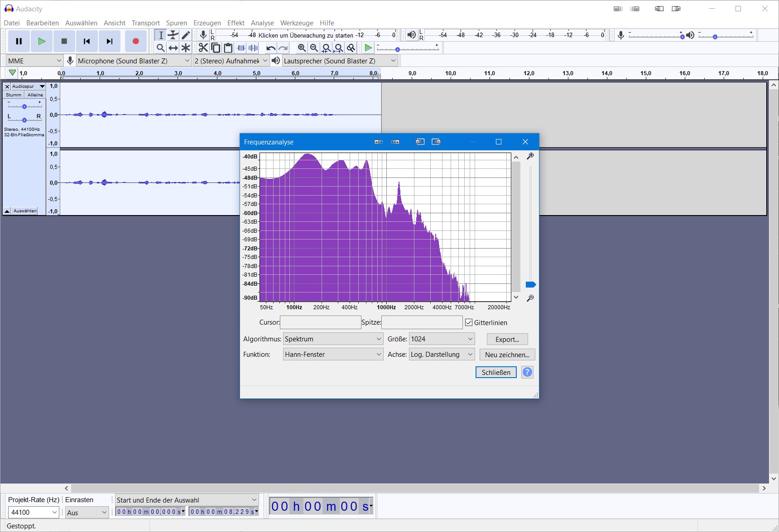Paste with the clipboard icon
This screenshot has height=532, width=779.
(228, 48)
